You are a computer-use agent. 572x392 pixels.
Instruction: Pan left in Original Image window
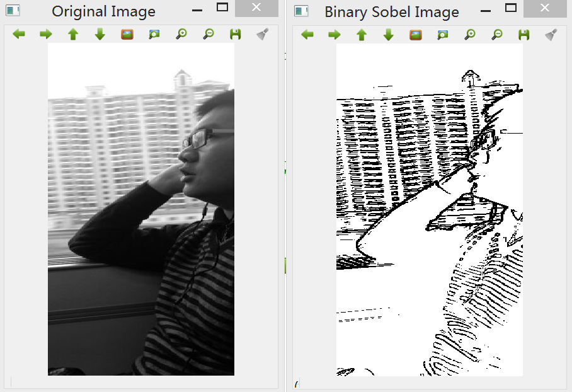(19, 34)
